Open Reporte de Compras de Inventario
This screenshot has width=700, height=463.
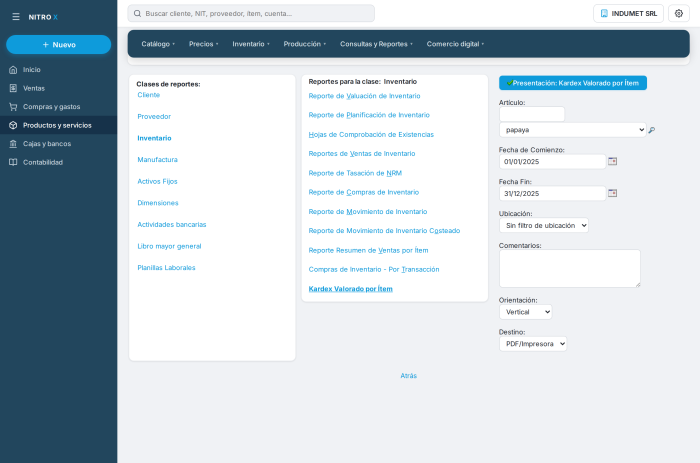pos(364,192)
